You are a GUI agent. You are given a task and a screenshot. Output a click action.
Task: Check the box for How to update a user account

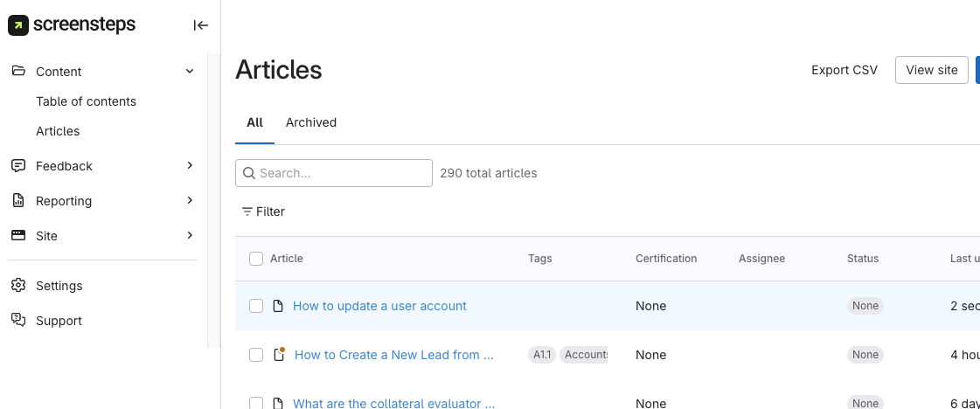coord(256,306)
